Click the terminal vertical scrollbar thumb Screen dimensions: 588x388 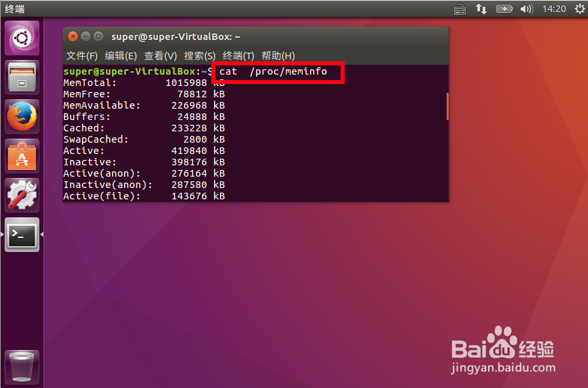click(x=447, y=107)
